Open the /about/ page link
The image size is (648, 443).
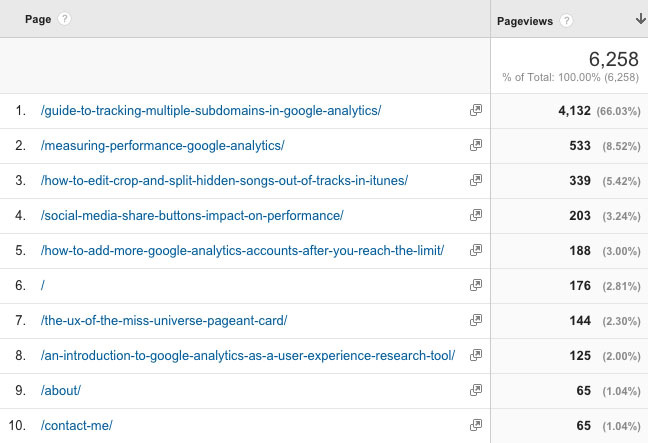tap(61, 391)
